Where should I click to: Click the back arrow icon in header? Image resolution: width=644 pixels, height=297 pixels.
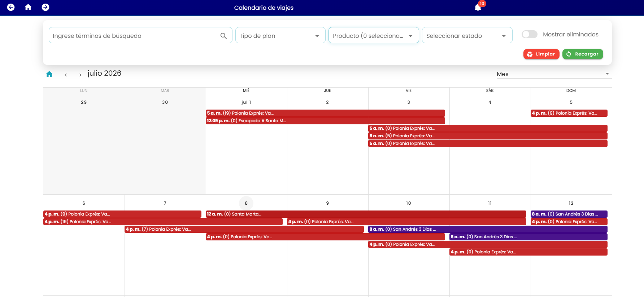pyautogui.click(x=11, y=7)
